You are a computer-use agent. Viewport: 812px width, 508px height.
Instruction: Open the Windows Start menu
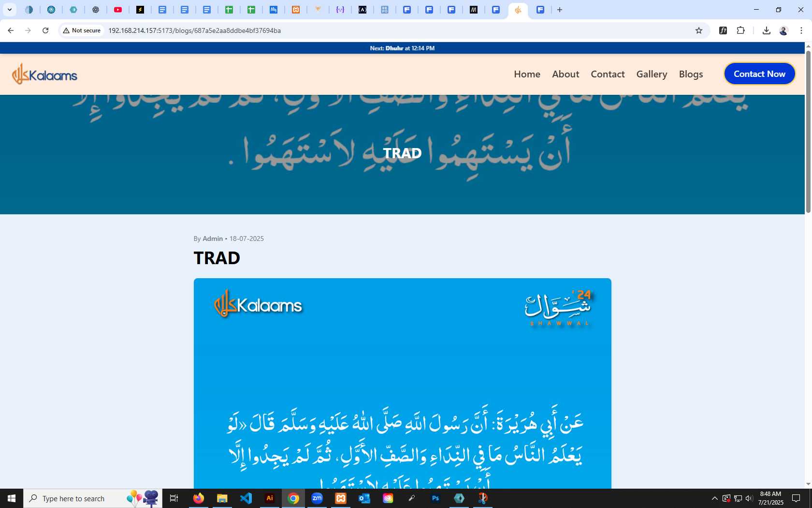click(x=12, y=498)
